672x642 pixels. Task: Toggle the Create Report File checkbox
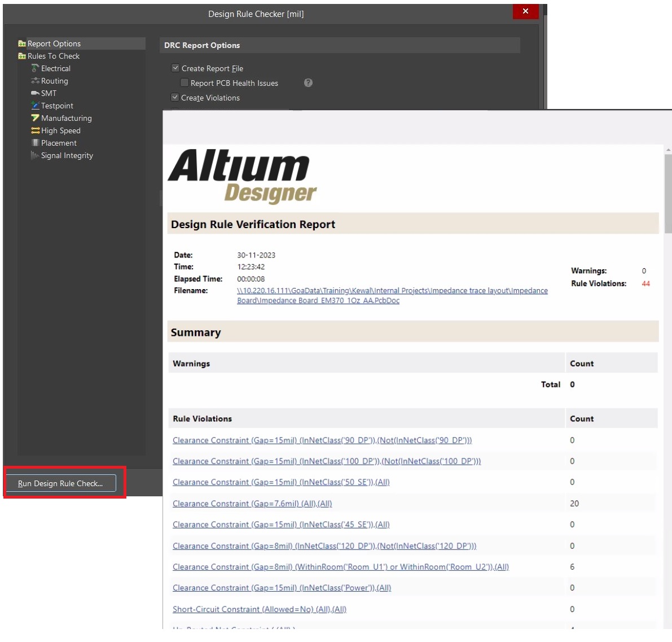175,68
